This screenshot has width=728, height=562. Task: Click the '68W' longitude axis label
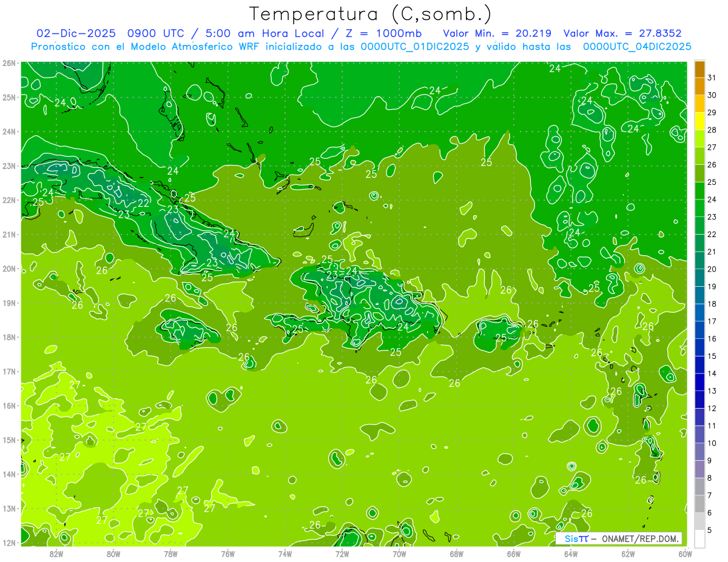457,554
